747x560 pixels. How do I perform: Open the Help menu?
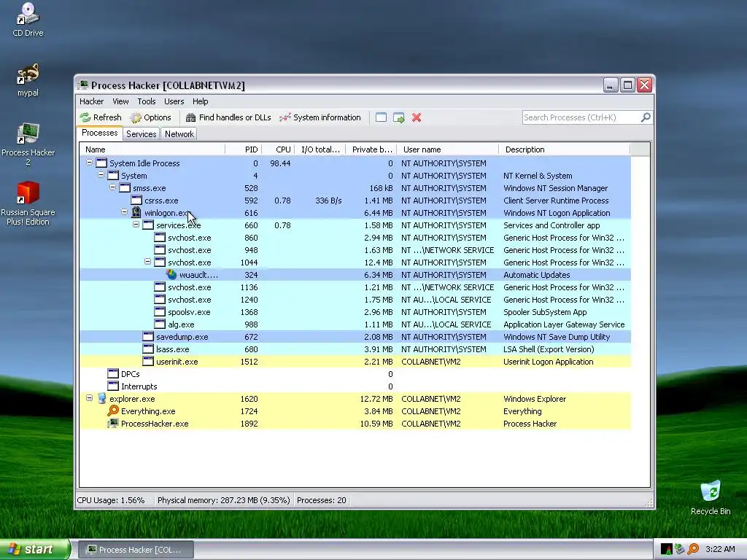point(200,101)
